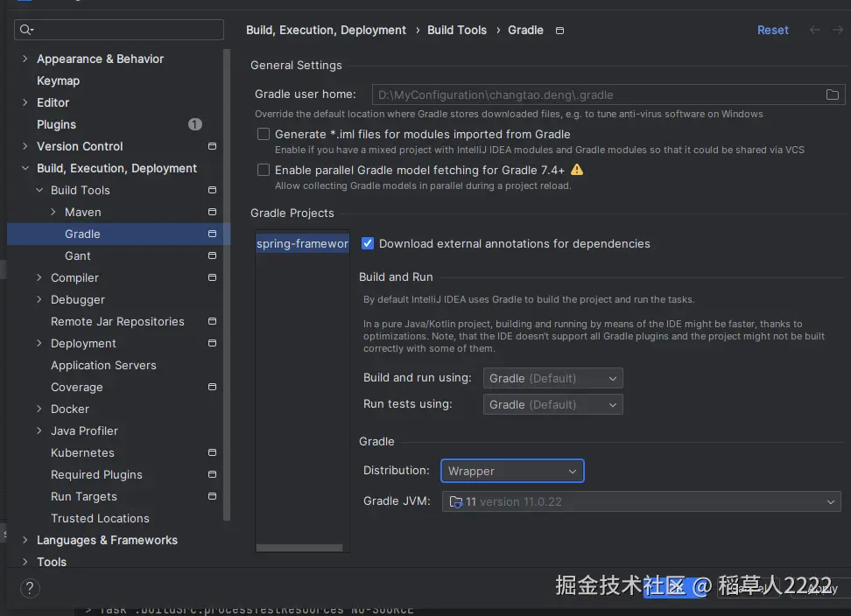Expand the Editor settings node
This screenshot has width=851, height=616.
25,102
